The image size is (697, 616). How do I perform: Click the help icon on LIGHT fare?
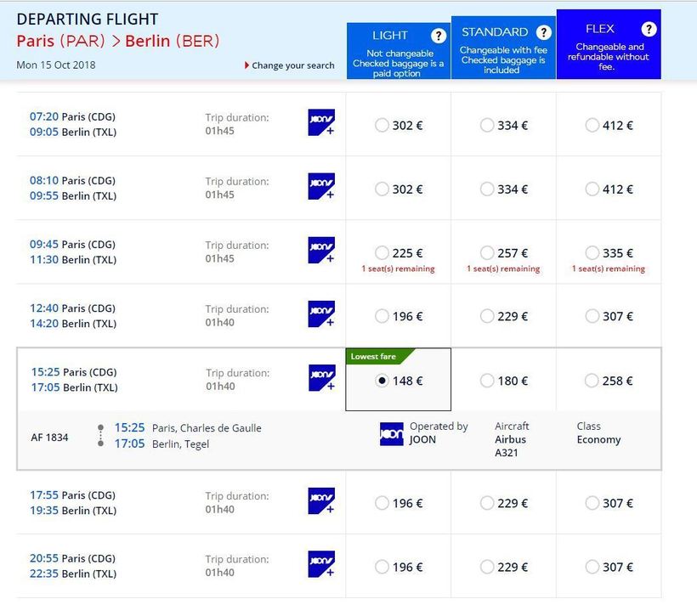[439, 36]
